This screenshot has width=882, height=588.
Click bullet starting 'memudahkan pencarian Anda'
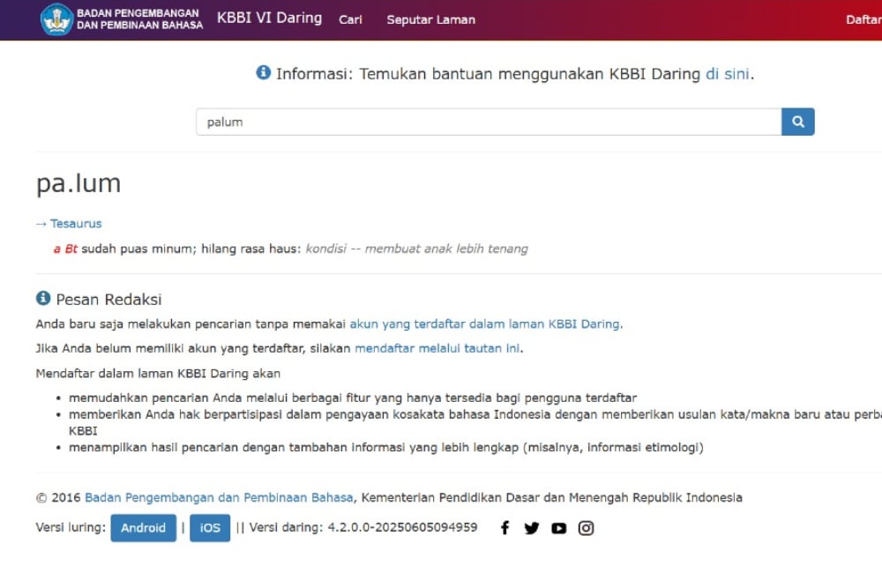[x=353, y=398]
